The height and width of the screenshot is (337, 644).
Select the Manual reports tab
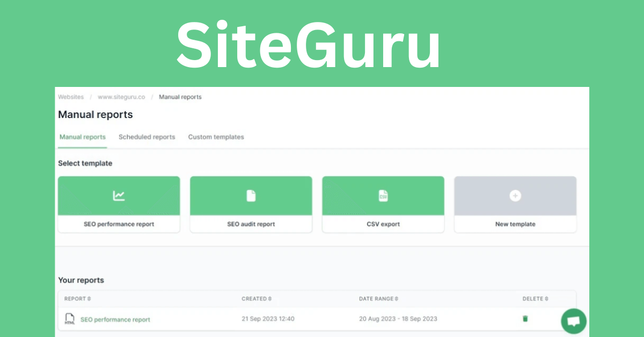coord(83,137)
